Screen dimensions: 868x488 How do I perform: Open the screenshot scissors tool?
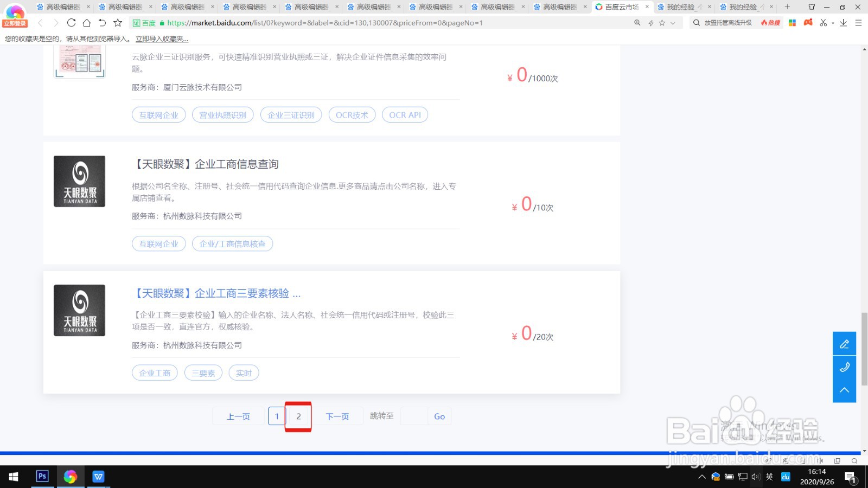823,23
